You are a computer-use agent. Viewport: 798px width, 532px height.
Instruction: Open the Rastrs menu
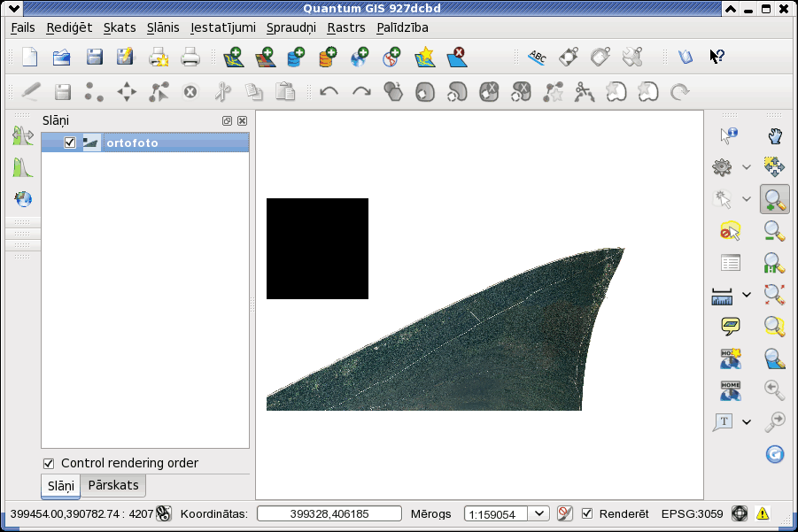click(346, 27)
